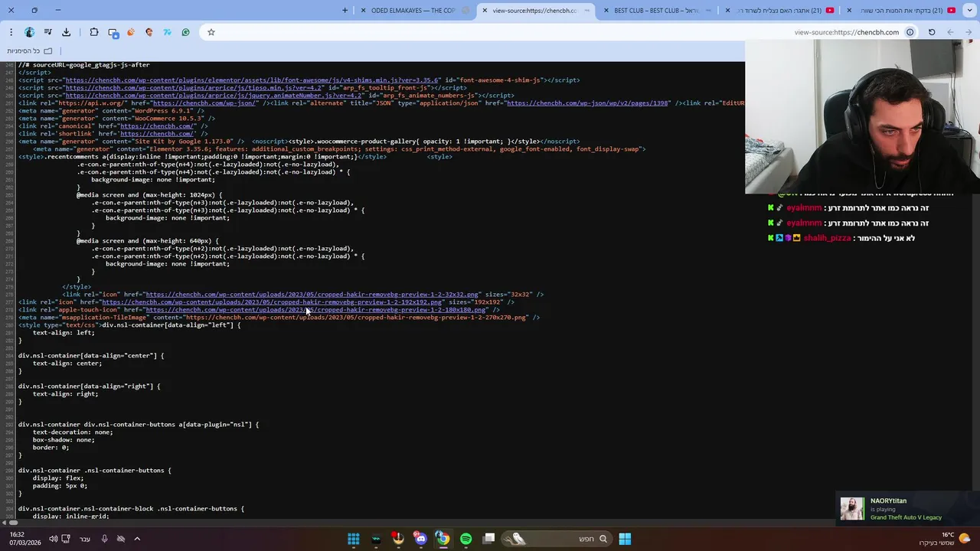
Task: Click the blue 7 extension icon
Action: pyautogui.click(x=168, y=32)
